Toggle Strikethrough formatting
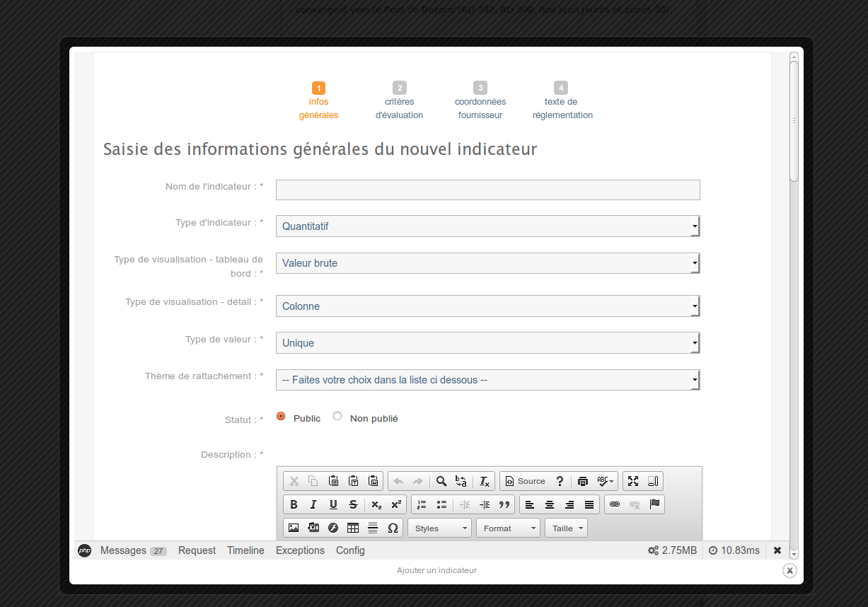 click(x=354, y=504)
